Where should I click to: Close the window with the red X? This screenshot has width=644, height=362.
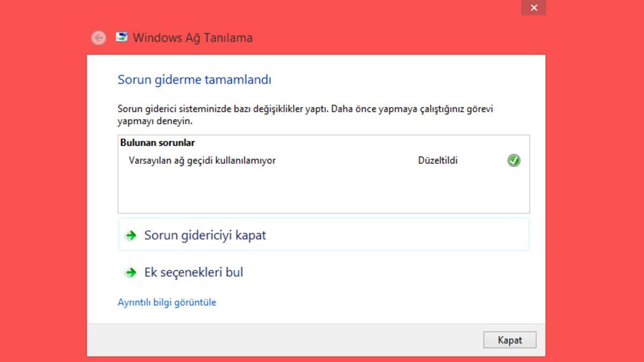pos(534,8)
